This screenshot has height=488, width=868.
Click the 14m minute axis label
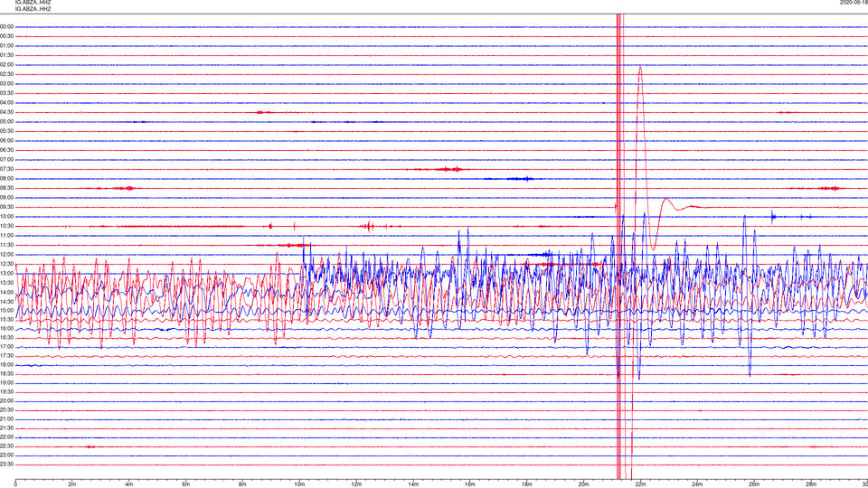click(413, 484)
